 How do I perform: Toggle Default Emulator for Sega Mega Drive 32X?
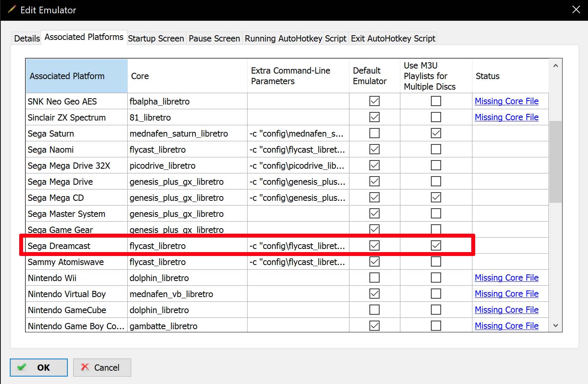[375, 165]
